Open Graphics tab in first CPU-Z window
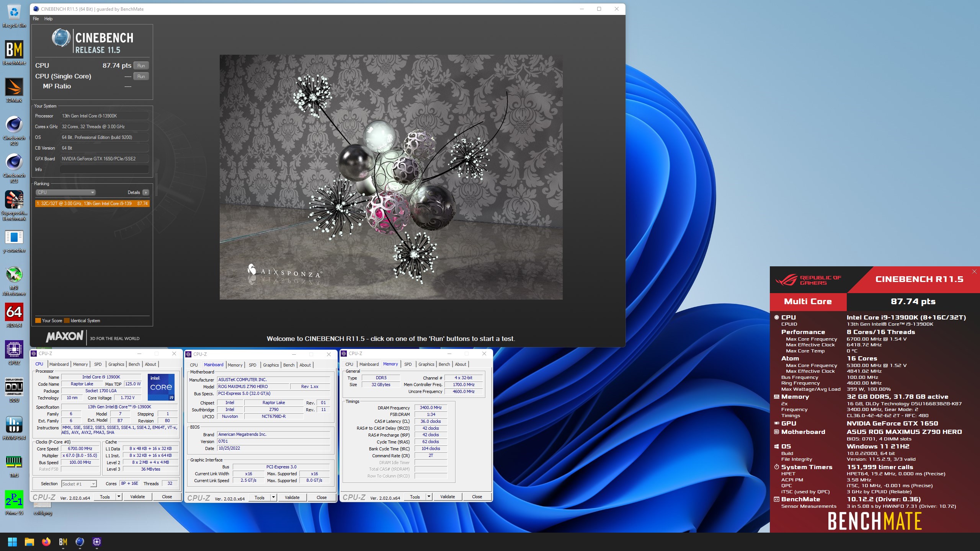Image resolution: width=980 pixels, height=551 pixels. 116,364
